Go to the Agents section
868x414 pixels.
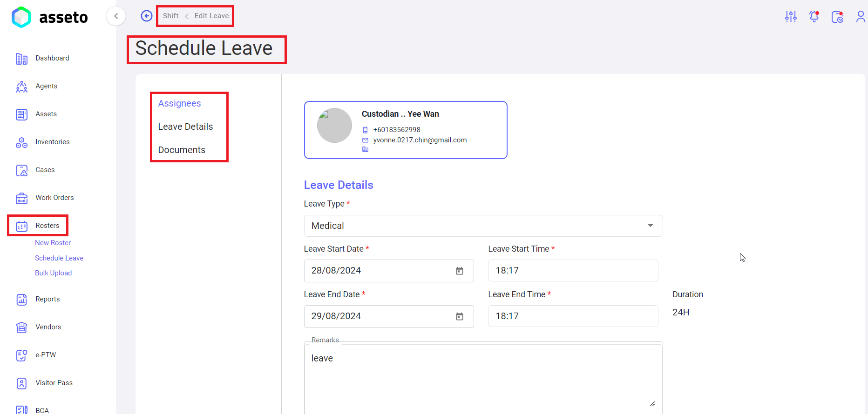point(46,86)
